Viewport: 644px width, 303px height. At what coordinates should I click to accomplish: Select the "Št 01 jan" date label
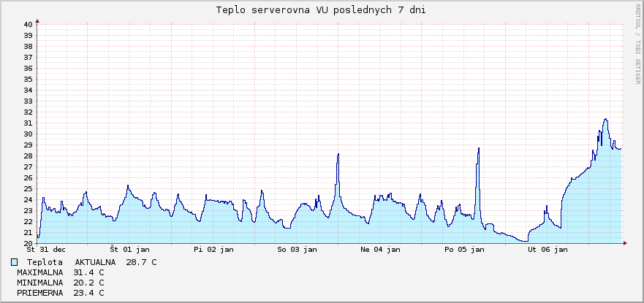[x=129, y=250]
